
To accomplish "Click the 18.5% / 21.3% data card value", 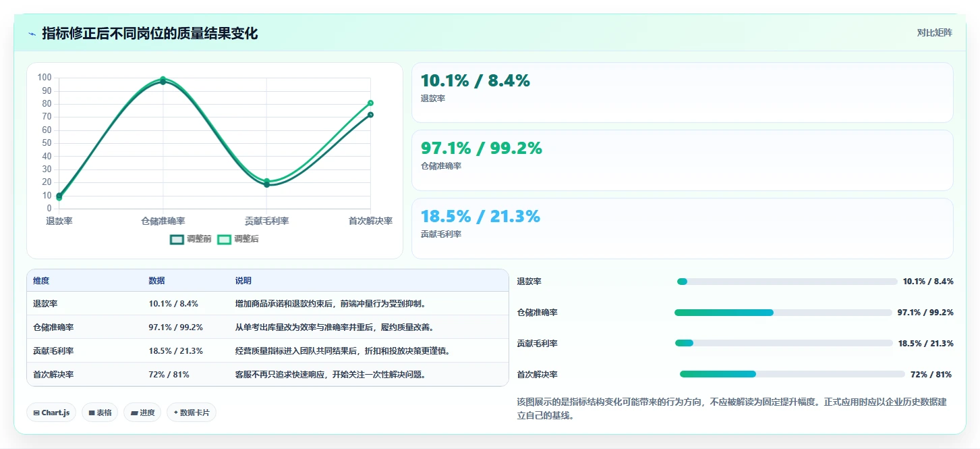I will pos(480,217).
